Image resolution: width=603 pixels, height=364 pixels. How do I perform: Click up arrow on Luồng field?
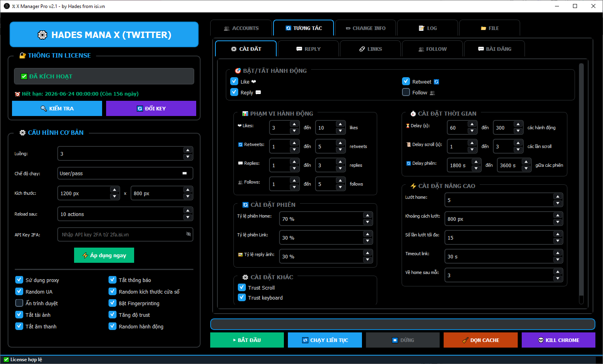click(x=188, y=150)
